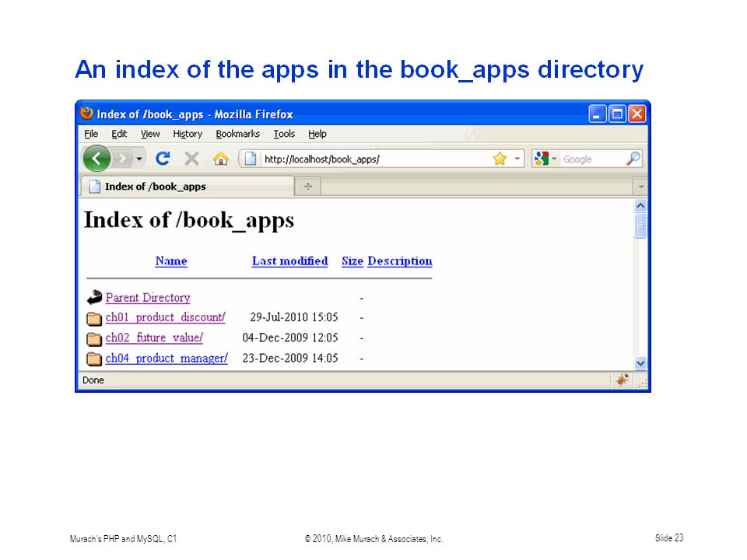The height and width of the screenshot is (560, 747).
Task: Sort by the Last modified column link
Action: (289, 261)
